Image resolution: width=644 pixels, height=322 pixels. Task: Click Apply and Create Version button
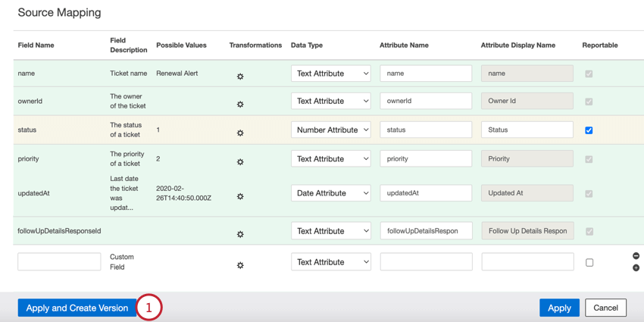(77, 308)
